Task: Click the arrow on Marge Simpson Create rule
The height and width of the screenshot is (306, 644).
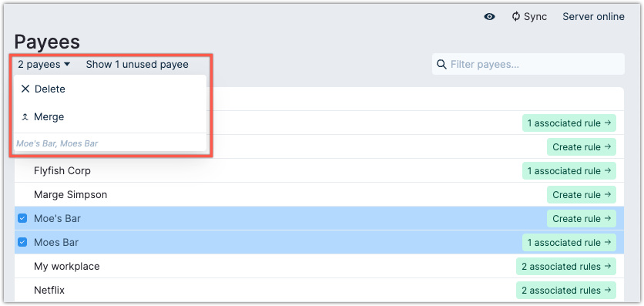Action: [608, 194]
